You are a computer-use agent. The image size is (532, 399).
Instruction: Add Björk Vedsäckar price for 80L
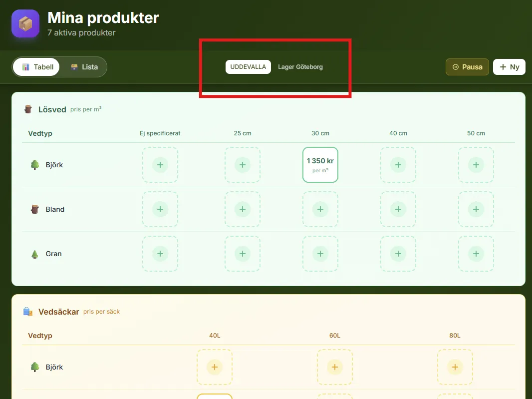point(455,367)
